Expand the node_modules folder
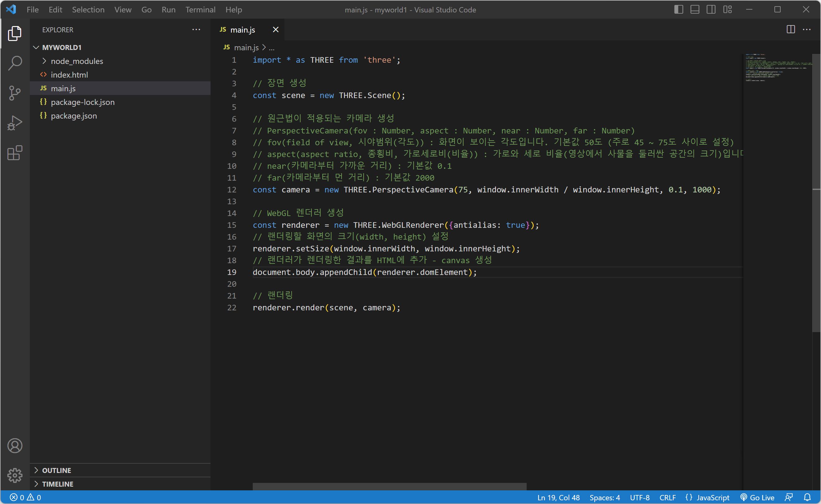The height and width of the screenshot is (504, 821). (x=77, y=61)
